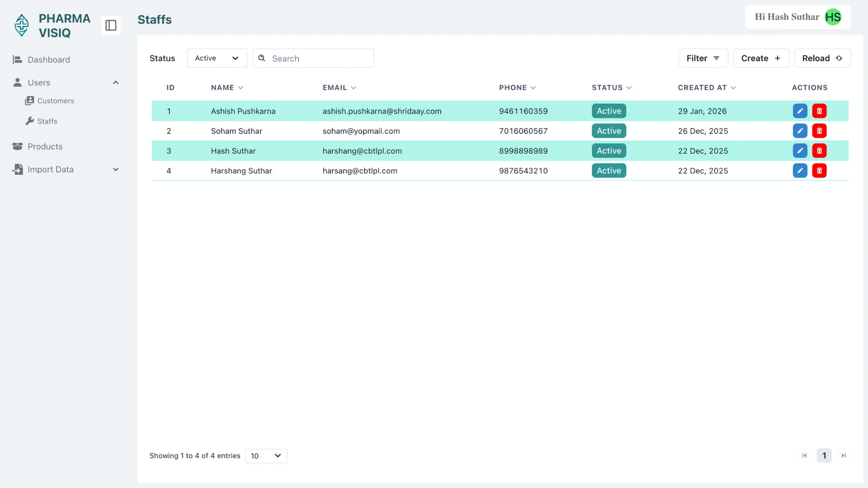Open Customers in the sidebar
This screenshot has height=488, width=868.
coord(55,101)
